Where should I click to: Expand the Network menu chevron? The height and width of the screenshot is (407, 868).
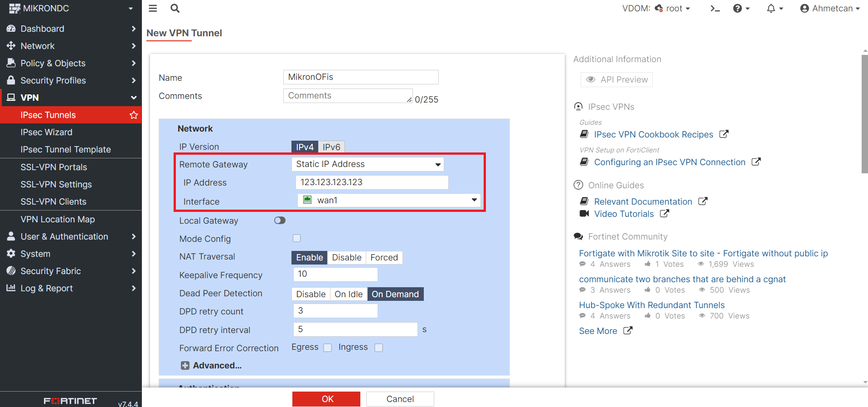133,46
